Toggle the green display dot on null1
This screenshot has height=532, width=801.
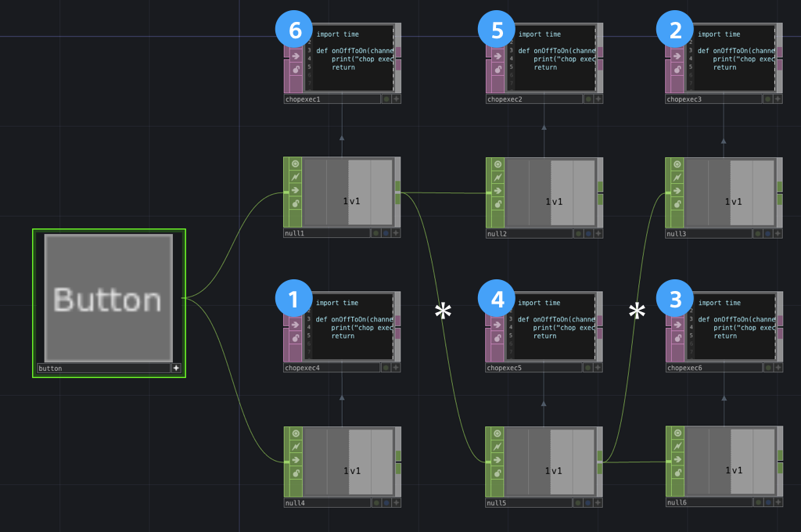[x=376, y=233]
